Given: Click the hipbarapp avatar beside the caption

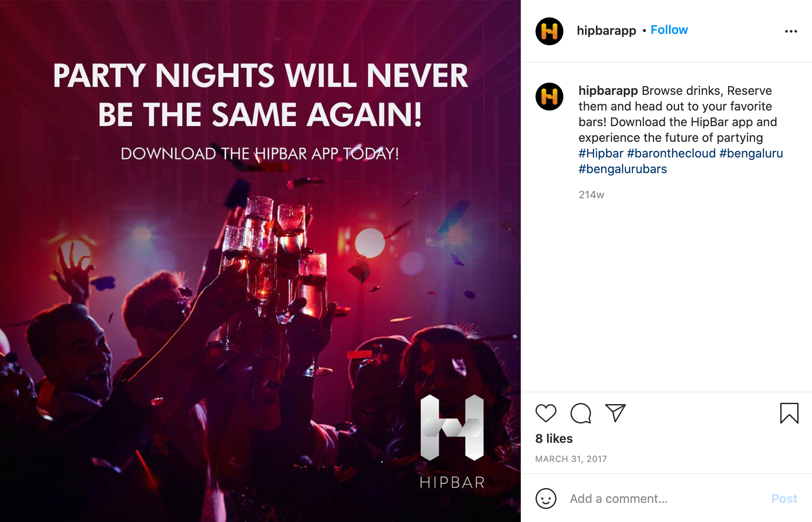Looking at the screenshot, I should [549, 97].
